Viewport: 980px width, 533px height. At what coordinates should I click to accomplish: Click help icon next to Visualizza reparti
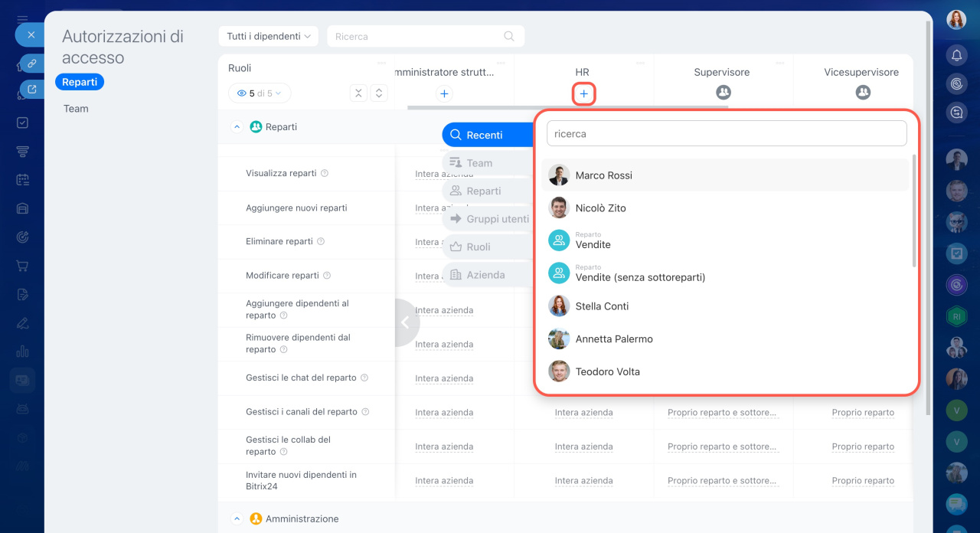tap(325, 174)
